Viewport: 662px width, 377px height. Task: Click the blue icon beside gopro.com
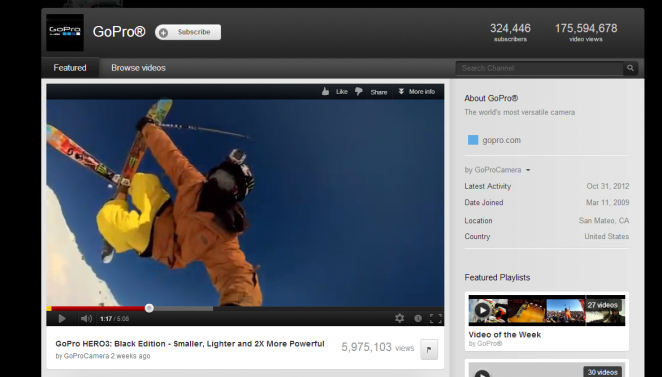[473, 140]
